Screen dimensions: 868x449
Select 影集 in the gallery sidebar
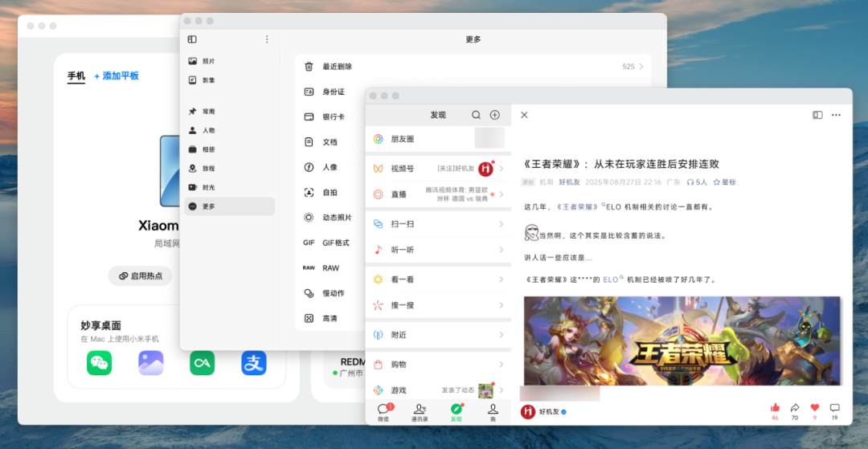coord(229,80)
